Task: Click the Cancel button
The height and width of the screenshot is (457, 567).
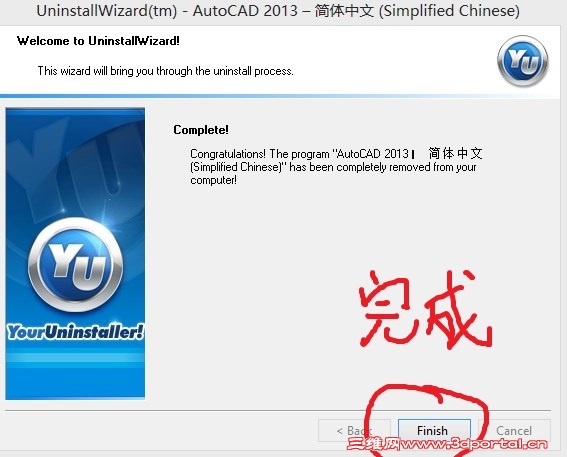Action: click(514, 430)
